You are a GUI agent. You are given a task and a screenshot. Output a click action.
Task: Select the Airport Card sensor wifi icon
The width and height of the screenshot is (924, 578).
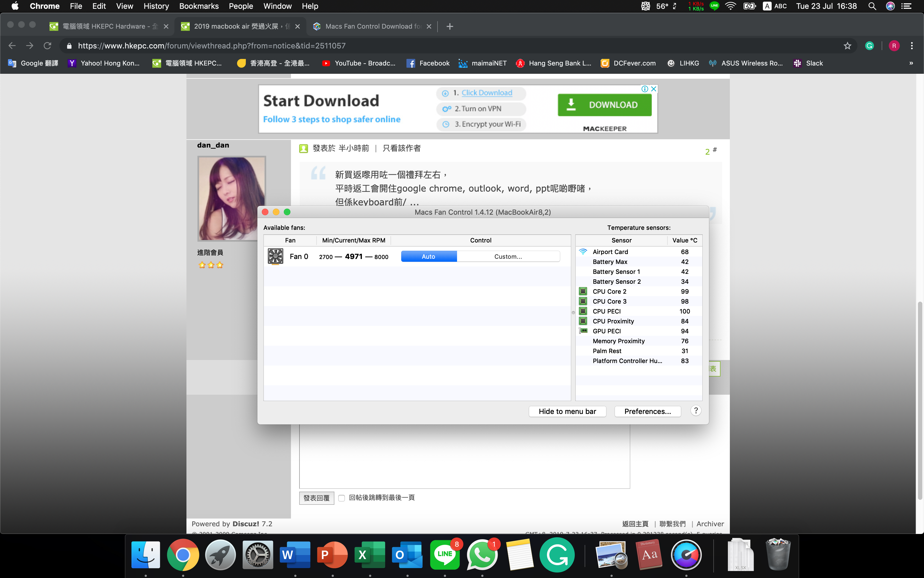pyautogui.click(x=583, y=252)
